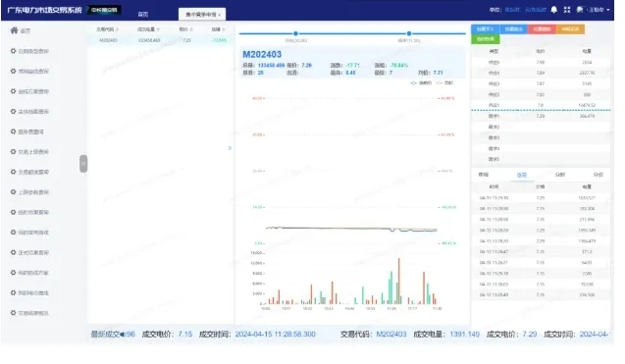Screen dimensions: 625x364
Task: Switch to the 首页 top tab
Action: click(143, 15)
